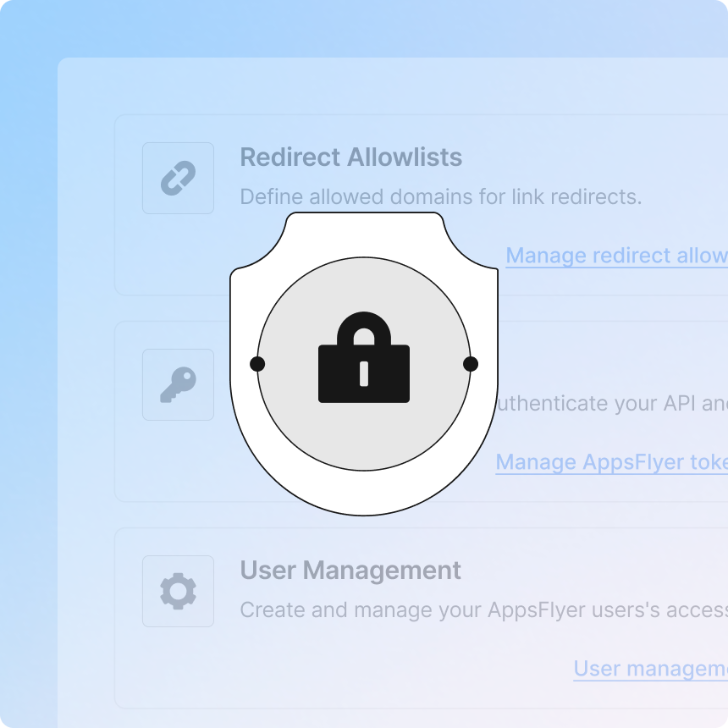Screen dimensions: 728x728
Task: Click the right black dot on the circle
Action: [x=471, y=364]
